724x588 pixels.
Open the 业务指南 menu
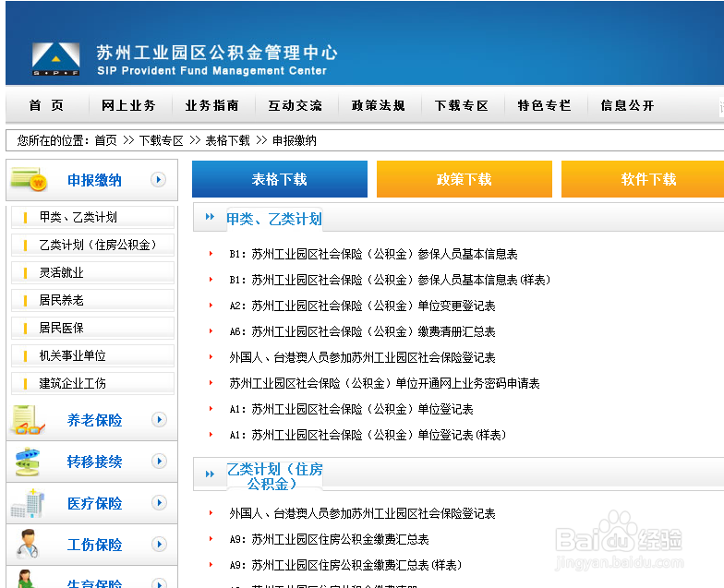click(x=212, y=105)
